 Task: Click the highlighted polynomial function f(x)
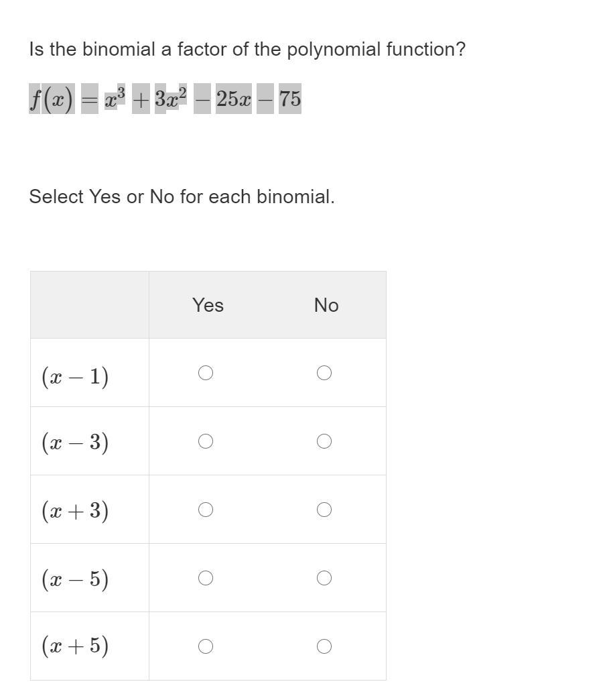click(165, 99)
